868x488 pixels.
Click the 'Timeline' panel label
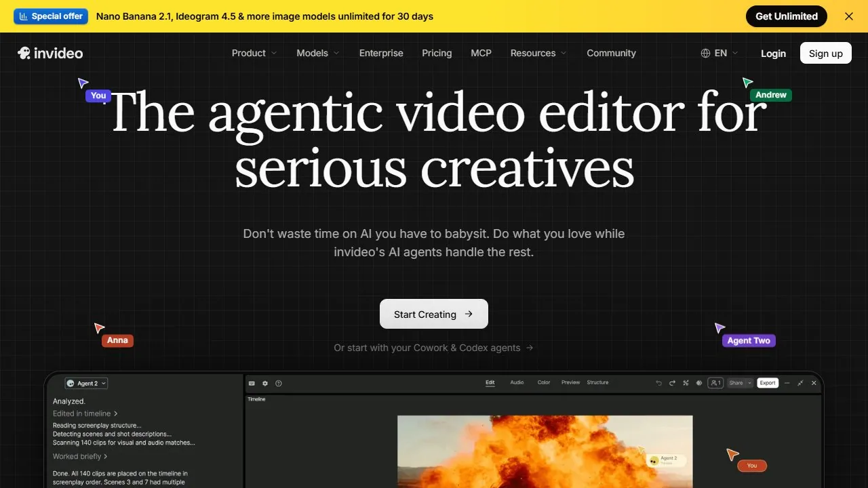(256, 399)
